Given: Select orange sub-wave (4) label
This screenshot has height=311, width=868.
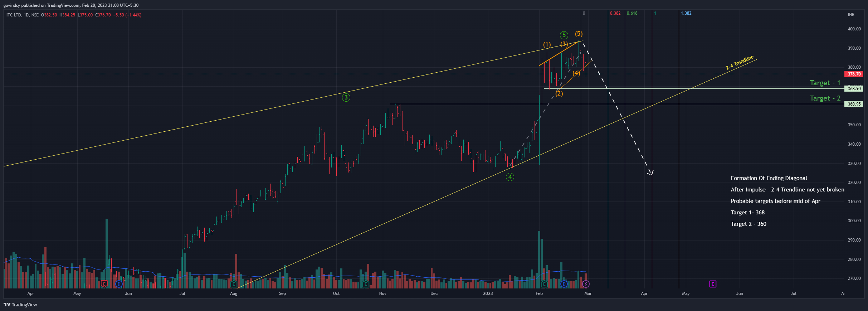Looking at the screenshot, I should 576,73.
